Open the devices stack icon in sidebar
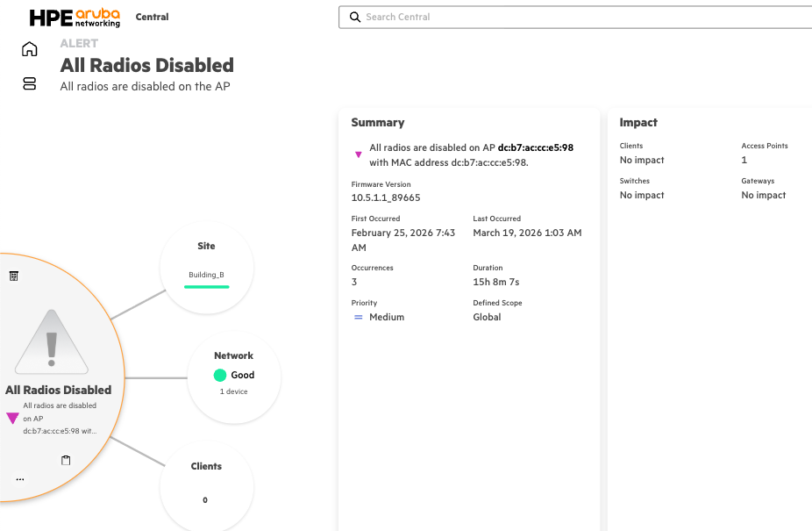Viewport: 812px width, 531px height. coord(30,83)
